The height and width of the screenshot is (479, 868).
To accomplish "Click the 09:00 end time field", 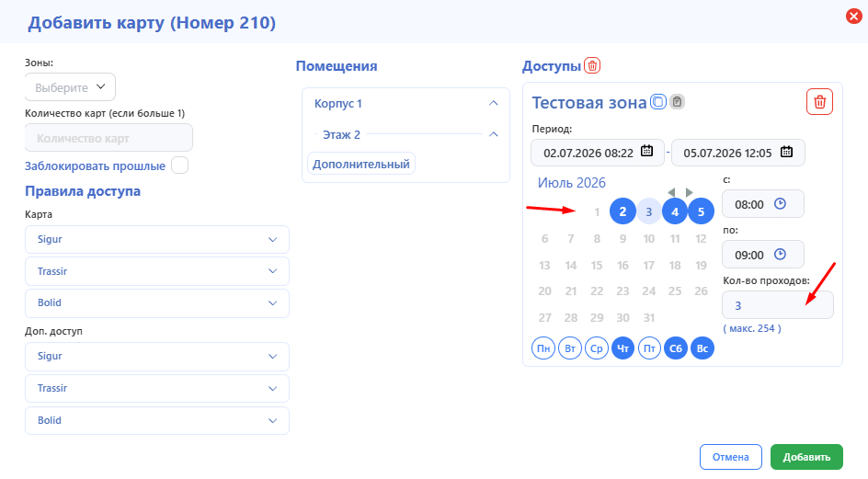I will tap(763, 254).
